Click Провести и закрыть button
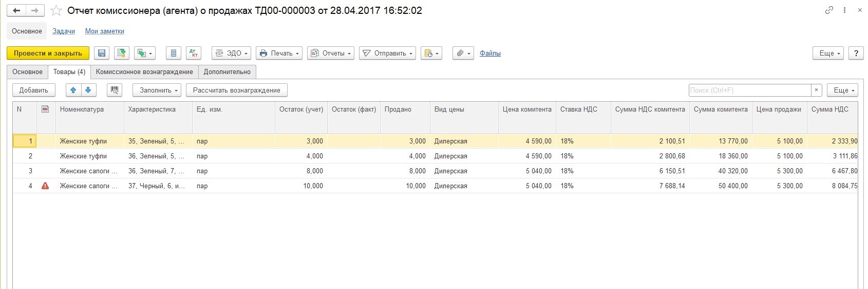This screenshot has height=289, width=868. (x=48, y=53)
